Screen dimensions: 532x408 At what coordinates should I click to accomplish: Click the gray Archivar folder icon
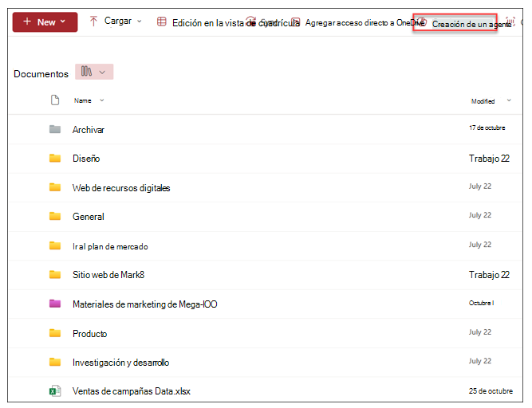[x=55, y=129]
